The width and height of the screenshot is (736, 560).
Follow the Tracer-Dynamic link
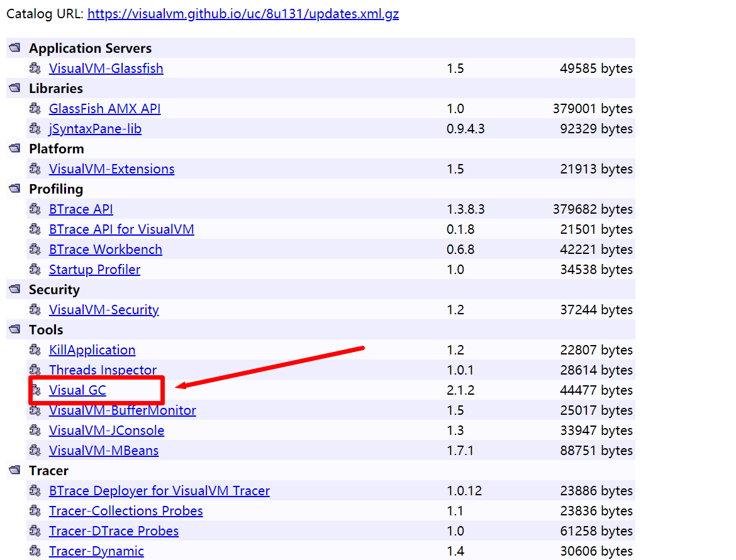tap(96, 551)
